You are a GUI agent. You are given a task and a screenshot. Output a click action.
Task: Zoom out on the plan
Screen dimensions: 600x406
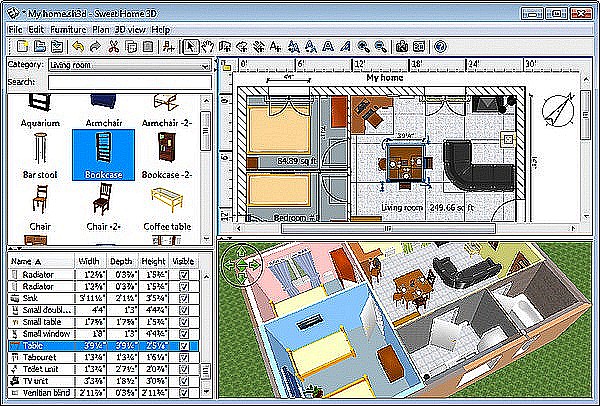coord(380,47)
